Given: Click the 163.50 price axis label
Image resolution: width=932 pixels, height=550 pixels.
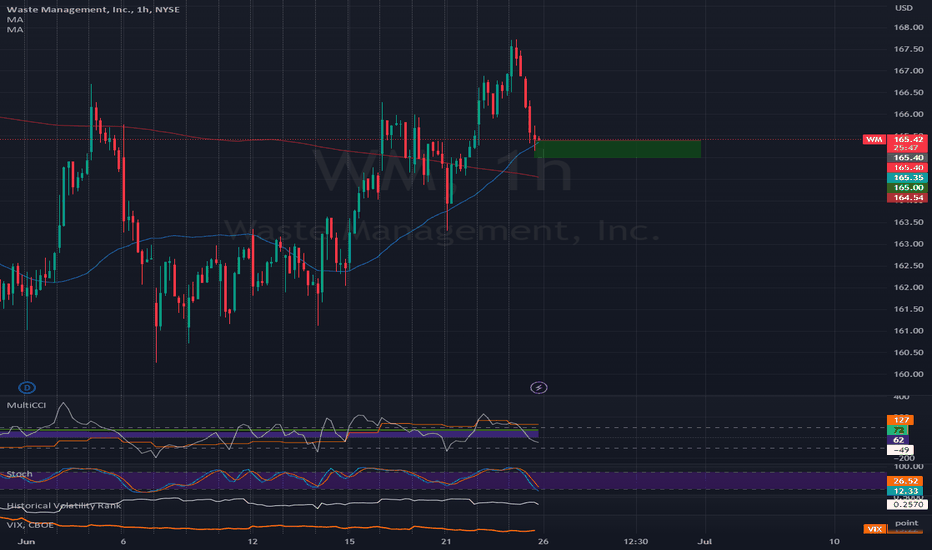Looking at the screenshot, I should point(909,222).
